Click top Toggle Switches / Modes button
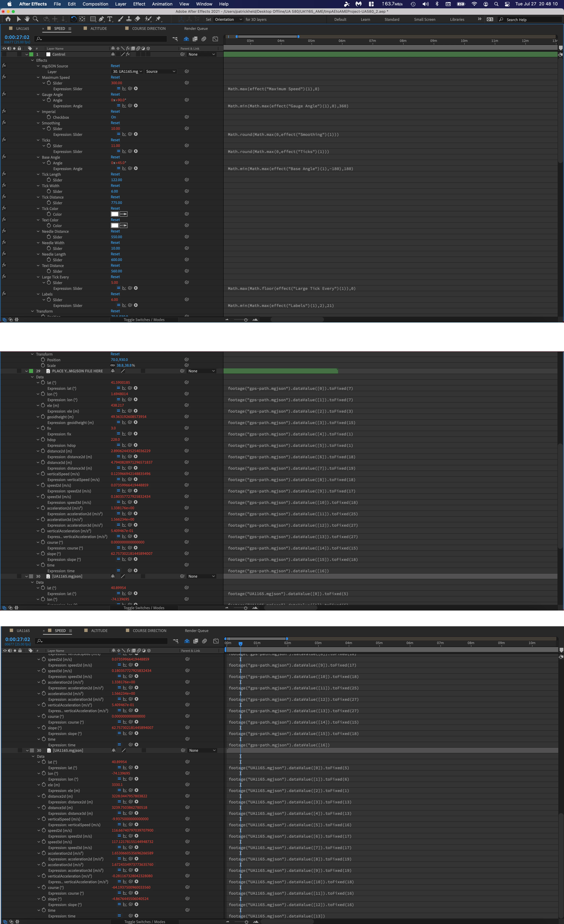The width and height of the screenshot is (564, 924). [144, 320]
